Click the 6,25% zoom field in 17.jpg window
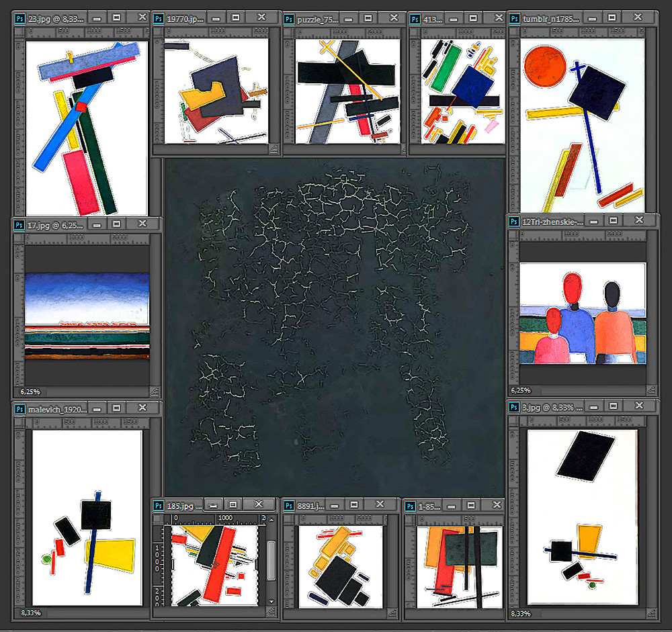 point(30,392)
